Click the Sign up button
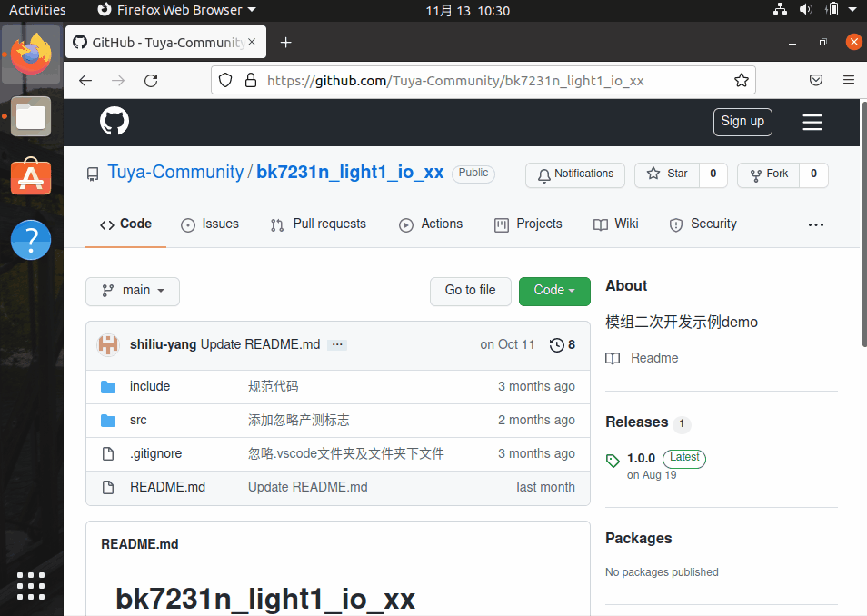Viewport: 867px width, 616px height. [x=741, y=122]
